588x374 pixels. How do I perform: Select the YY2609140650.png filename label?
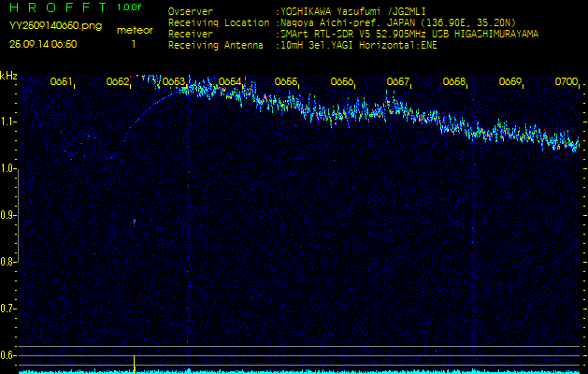point(46,26)
